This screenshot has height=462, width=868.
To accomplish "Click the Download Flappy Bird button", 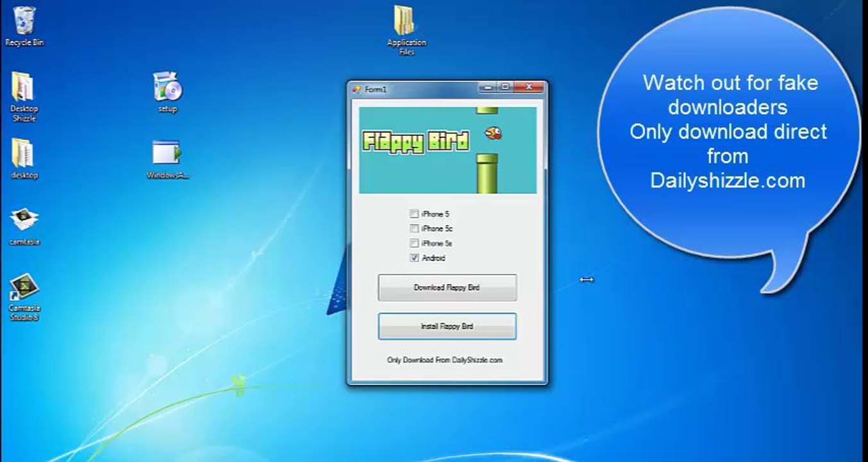I will point(447,287).
